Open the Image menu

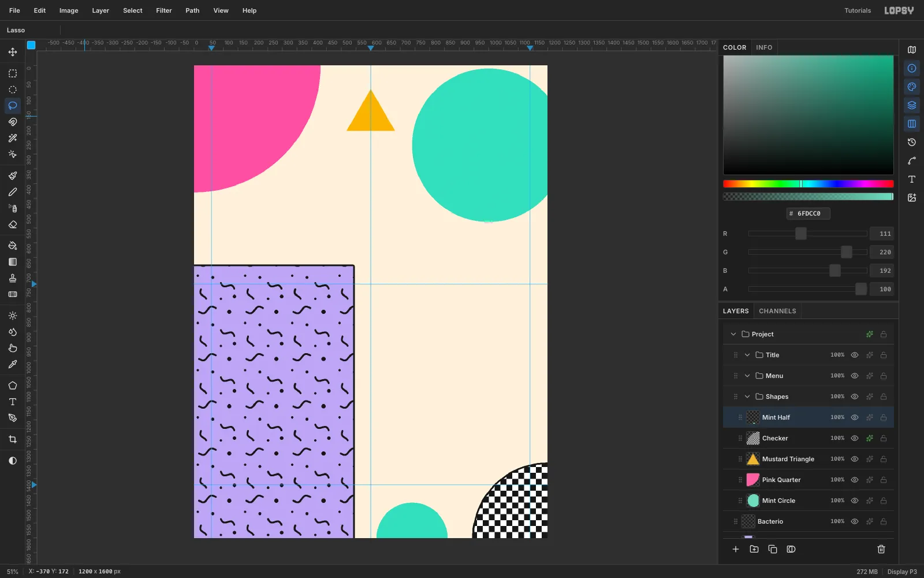point(69,10)
